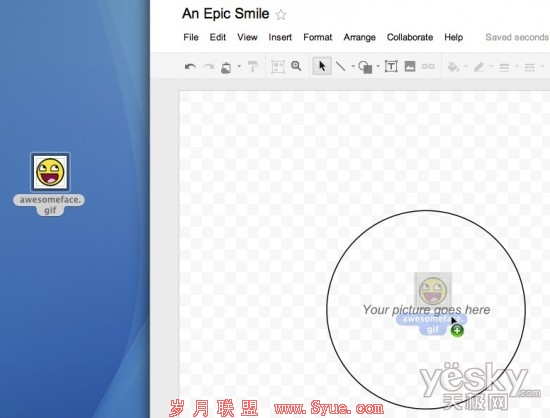Click the Undo arrow icon

[190, 66]
